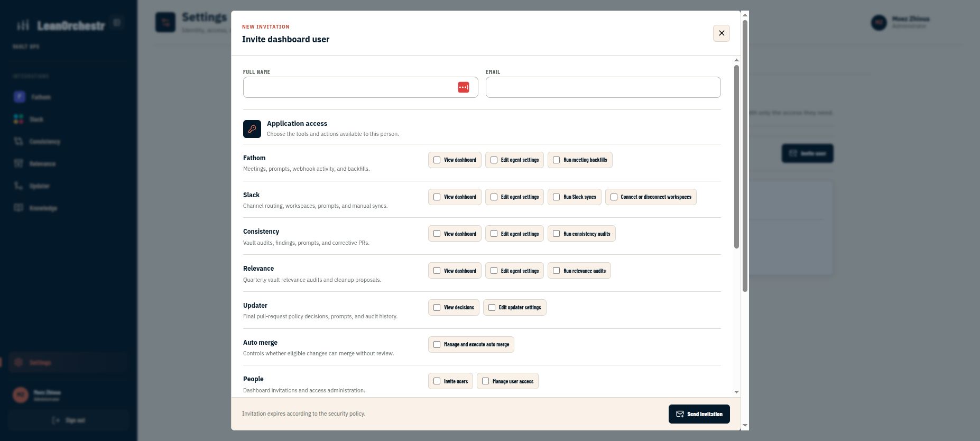
Task: Check Manage user access
Action: [x=485, y=381]
